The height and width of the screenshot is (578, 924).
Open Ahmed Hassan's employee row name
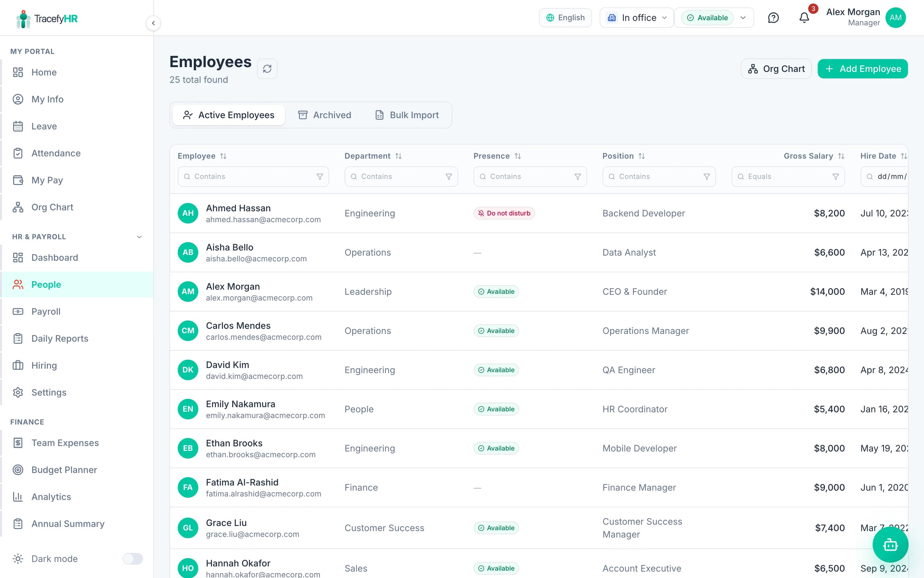click(238, 208)
